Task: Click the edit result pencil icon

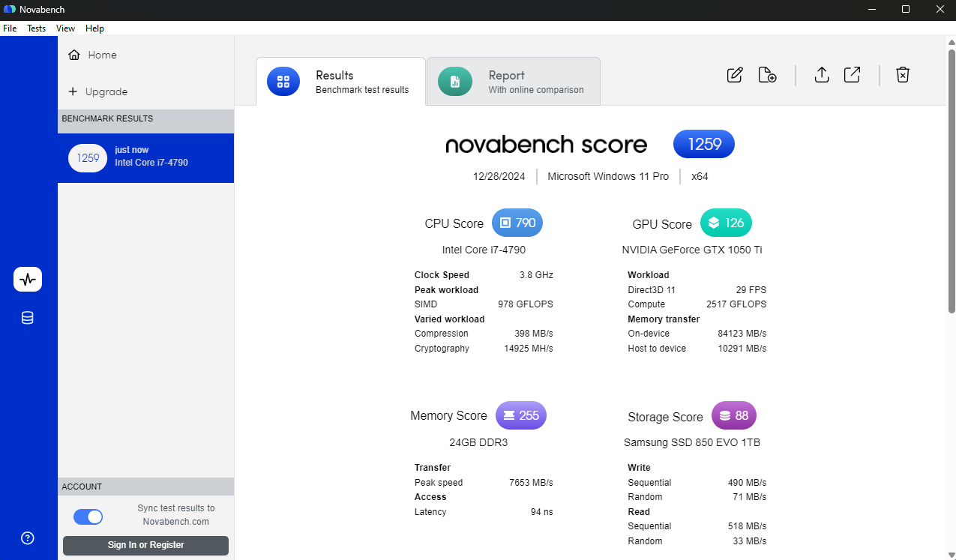Action: coord(735,75)
